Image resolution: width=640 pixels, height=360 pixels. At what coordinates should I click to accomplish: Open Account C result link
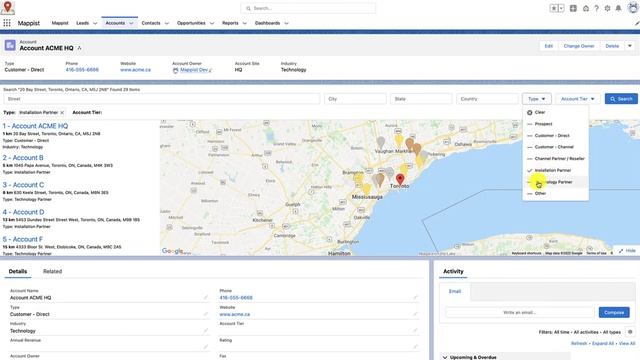click(x=23, y=185)
